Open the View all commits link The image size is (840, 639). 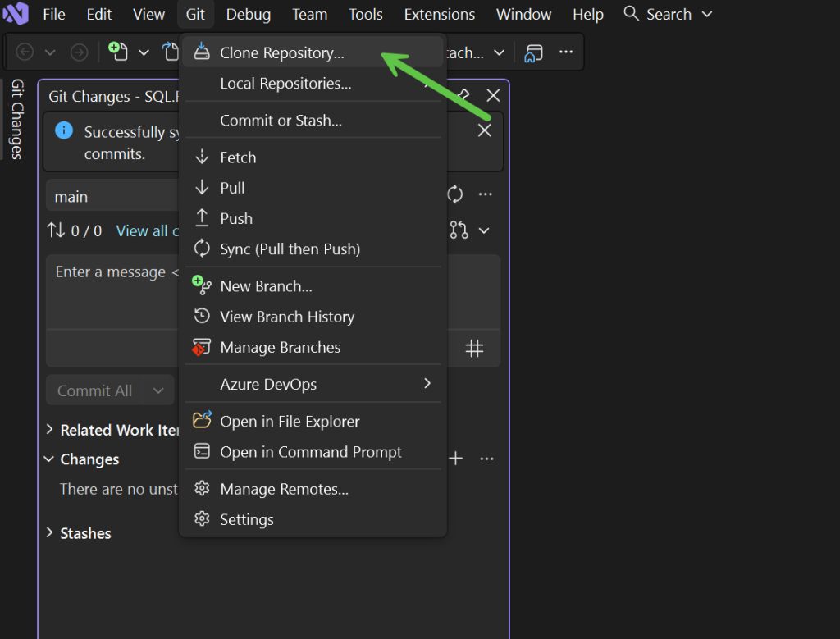pyautogui.click(x=148, y=230)
